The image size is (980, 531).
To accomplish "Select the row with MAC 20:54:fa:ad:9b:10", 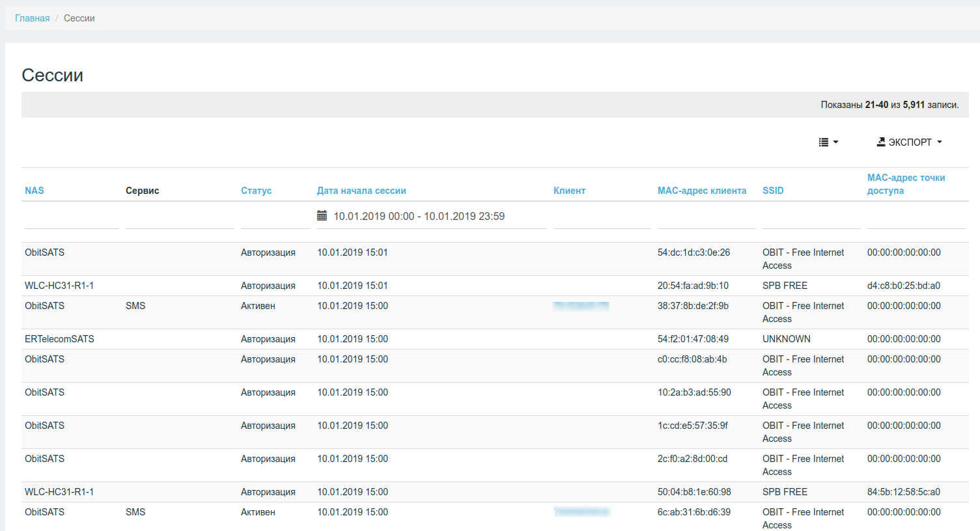I will point(693,286).
